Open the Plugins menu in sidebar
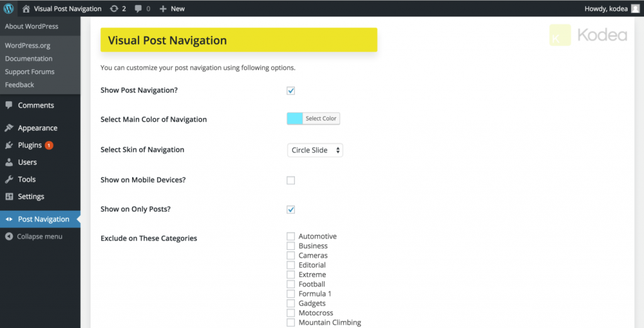644x328 pixels. (30, 145)
